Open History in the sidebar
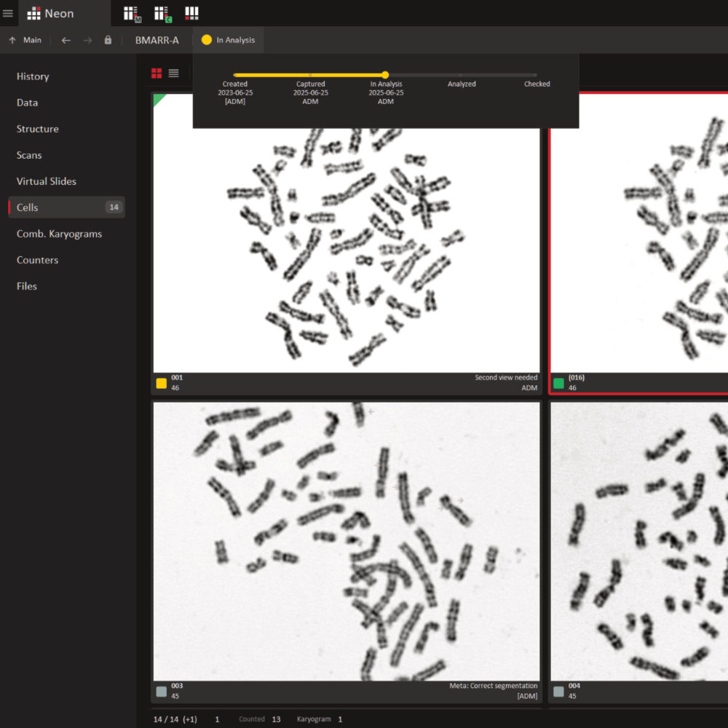Image resolution: width=728 pixels, height=728 pixels. point(33,76)
